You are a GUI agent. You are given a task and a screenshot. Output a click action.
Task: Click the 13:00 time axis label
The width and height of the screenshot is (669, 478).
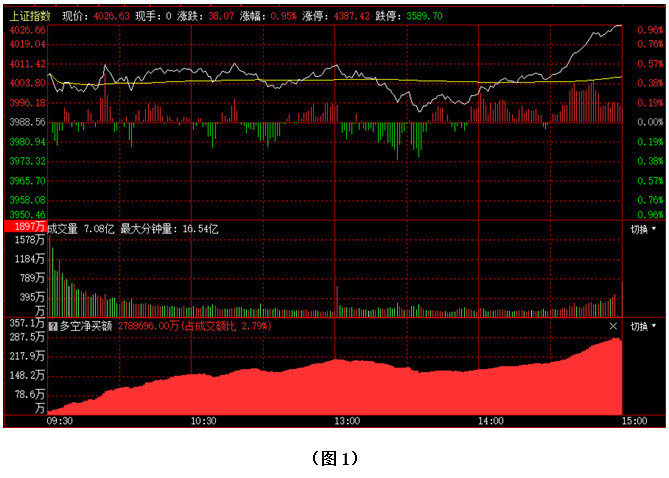coord(347,422)
